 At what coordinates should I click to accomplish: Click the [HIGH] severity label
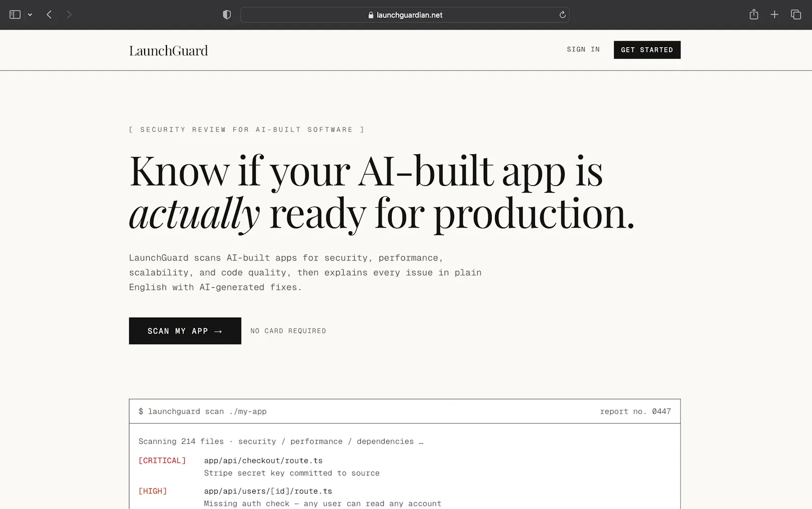(153, 491)
